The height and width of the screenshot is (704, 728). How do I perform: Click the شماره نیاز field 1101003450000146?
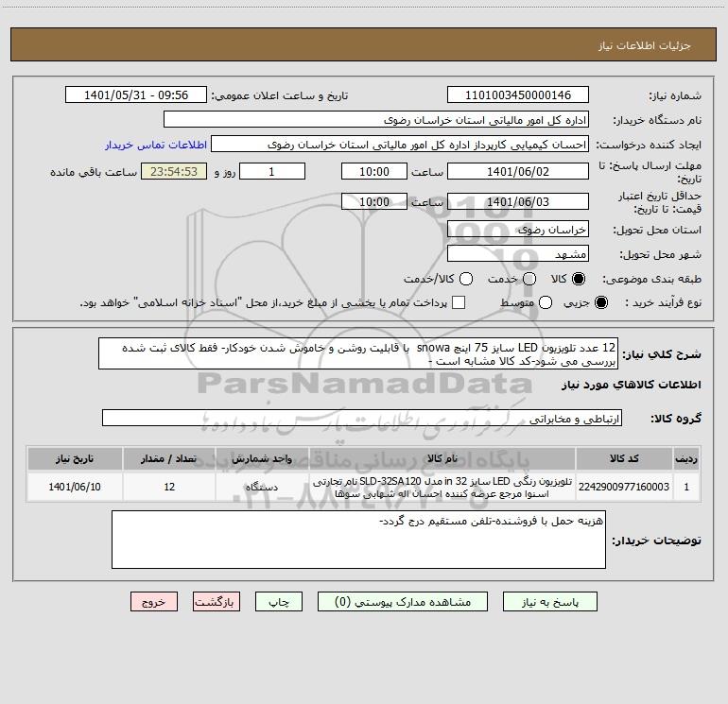[518, 95]
